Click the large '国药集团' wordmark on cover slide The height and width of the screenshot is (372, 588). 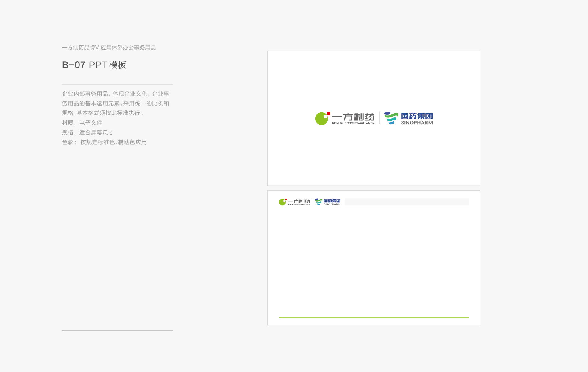click(417, 116)
